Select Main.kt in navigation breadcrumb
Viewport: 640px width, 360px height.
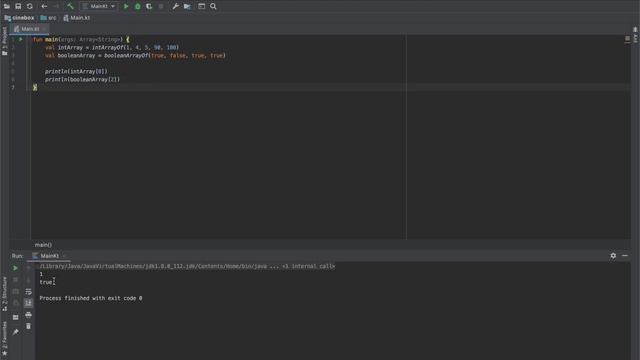pyautogui.click(x=77, y=18)
